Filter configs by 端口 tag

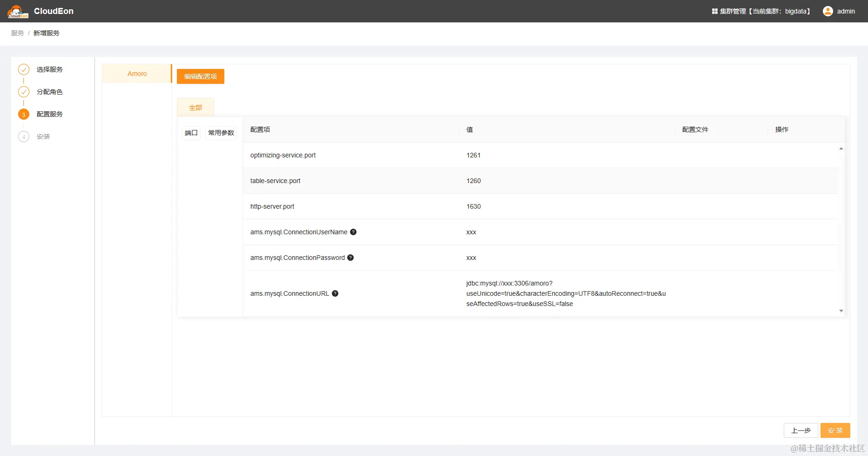[x=191, y=133]
